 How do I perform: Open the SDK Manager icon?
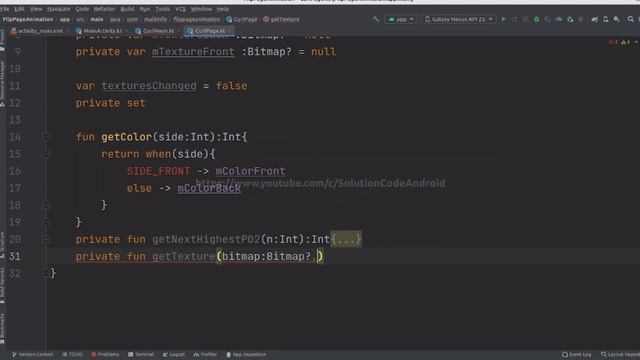pyautogui.click(x=617, y=19)
